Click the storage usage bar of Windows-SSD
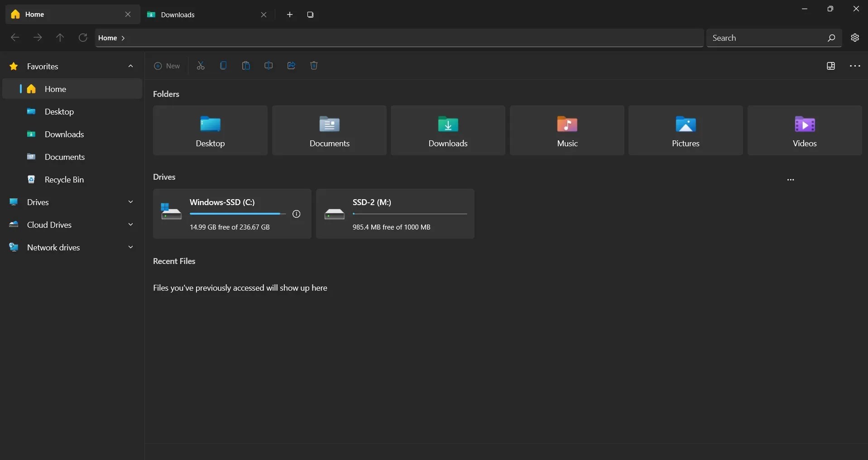 coord(237,214)
